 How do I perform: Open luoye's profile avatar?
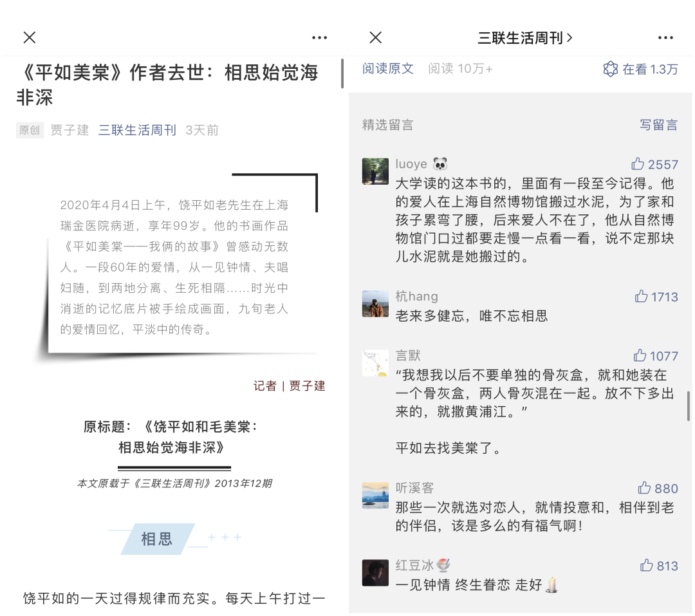click(x=375, y=171)
